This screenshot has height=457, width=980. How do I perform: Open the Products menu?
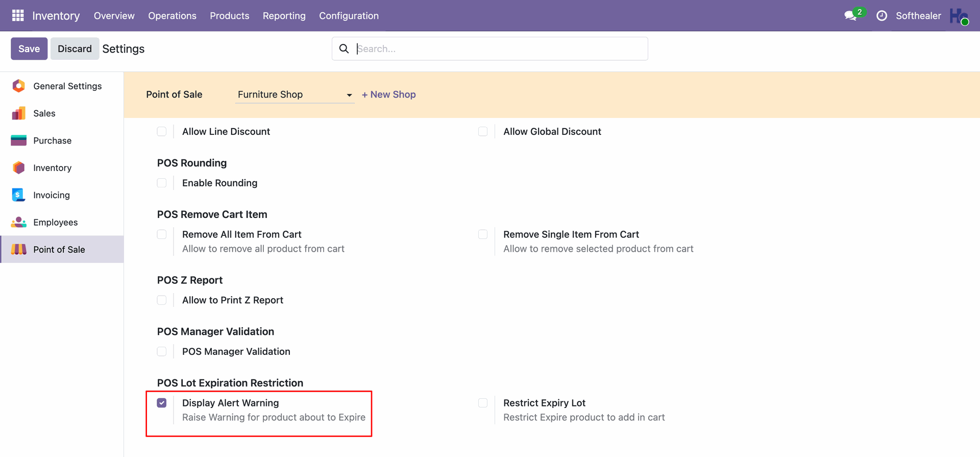pos(230,16)
